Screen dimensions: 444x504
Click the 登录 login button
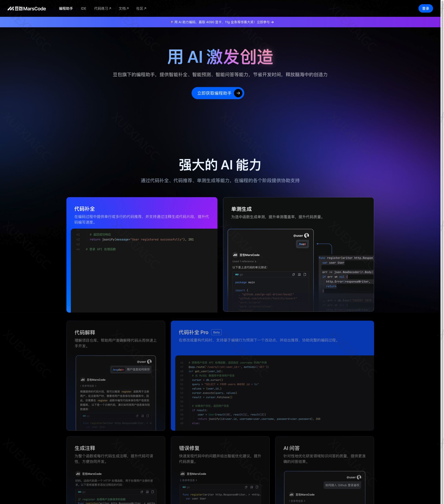[426, 9]
